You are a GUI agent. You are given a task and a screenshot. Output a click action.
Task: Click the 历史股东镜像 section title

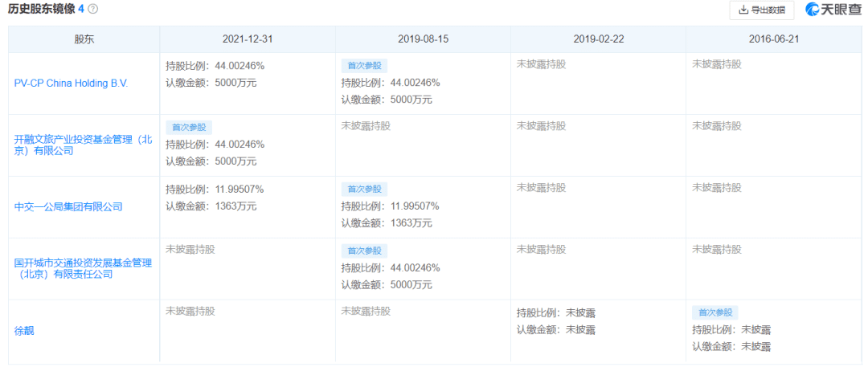point(41,9)
